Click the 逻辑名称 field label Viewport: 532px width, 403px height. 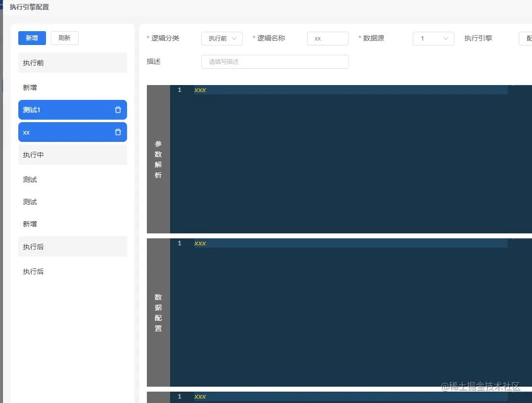click(271, 39)
